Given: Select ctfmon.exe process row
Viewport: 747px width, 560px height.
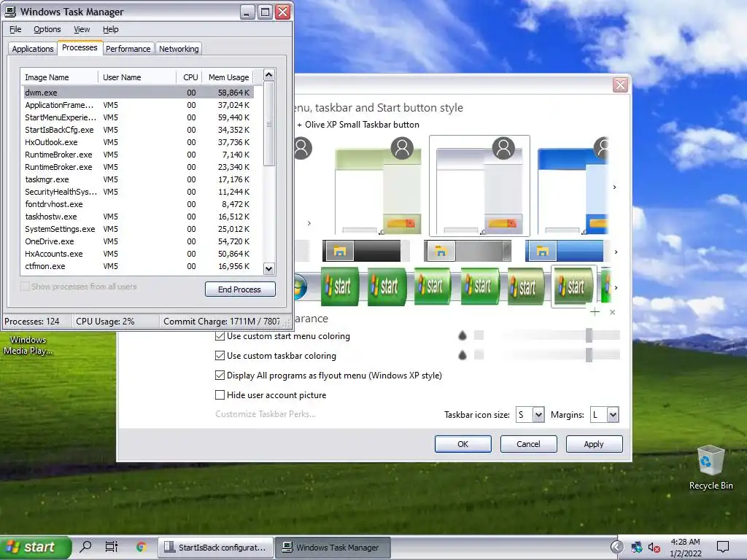Looking at the screenshot, I should (x=138, y=266).
